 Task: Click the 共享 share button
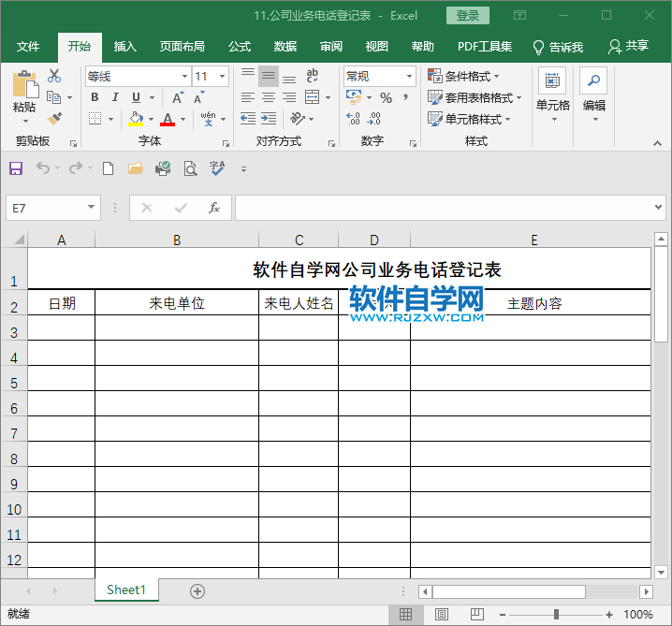[628, 46]
